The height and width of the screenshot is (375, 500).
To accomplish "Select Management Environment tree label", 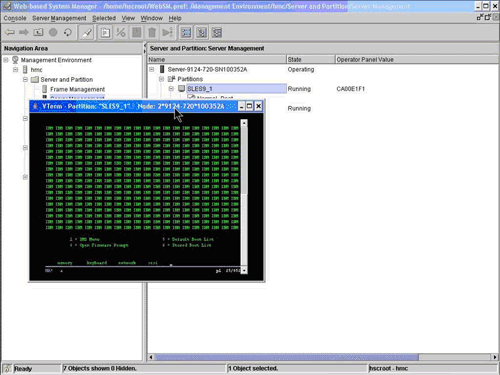I will [x=56, y=60].
